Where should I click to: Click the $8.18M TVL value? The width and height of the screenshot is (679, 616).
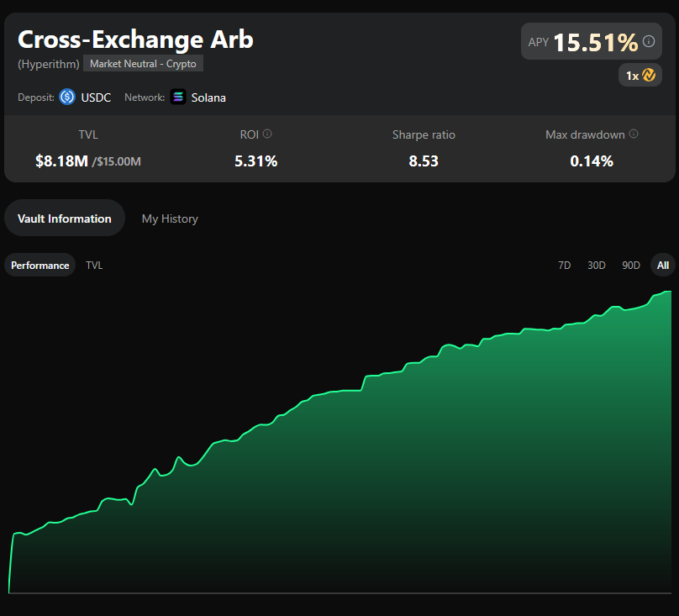point(62,161)
